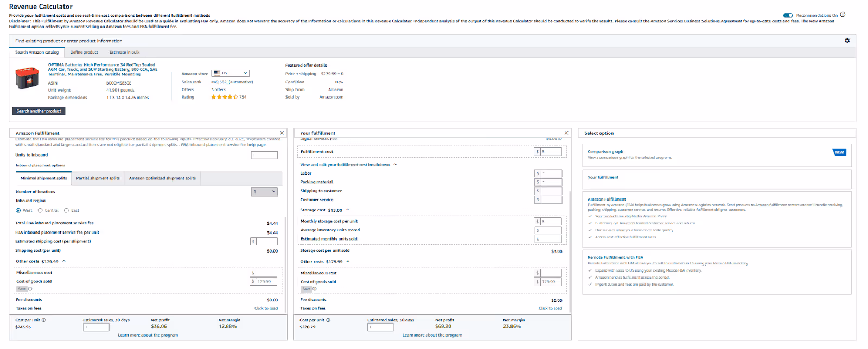This screenshot has height=349, width=868.
Task: Click Estimated sales field in Amazon Fulfillment
Action: [x=96, y=327]
